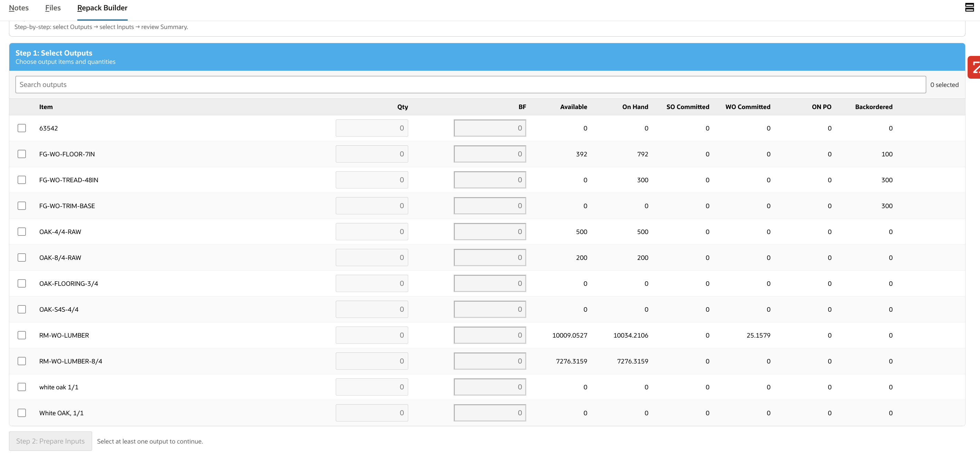Click the Available column header
The height and width of the screenshot is (466, 980).
573,107
